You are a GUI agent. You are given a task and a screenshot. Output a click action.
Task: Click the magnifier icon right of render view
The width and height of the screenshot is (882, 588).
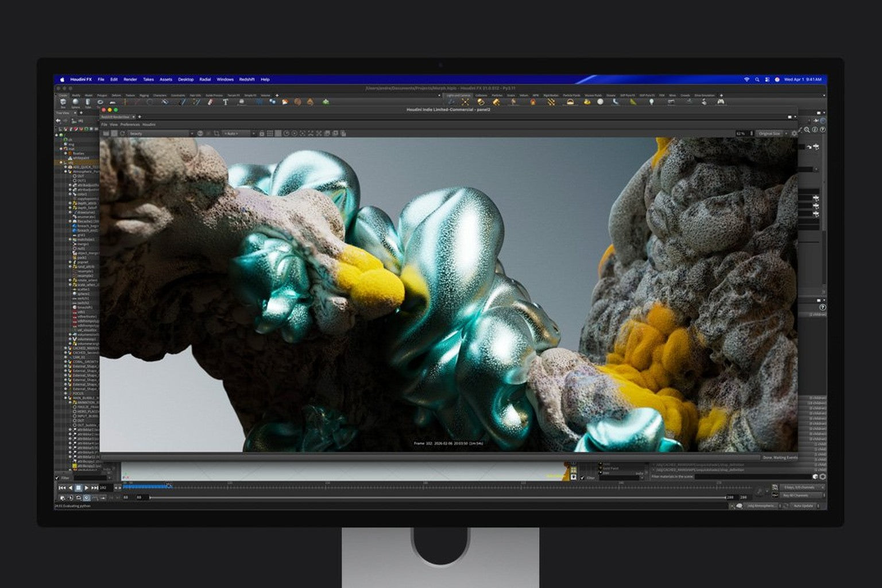pos(807,129)
